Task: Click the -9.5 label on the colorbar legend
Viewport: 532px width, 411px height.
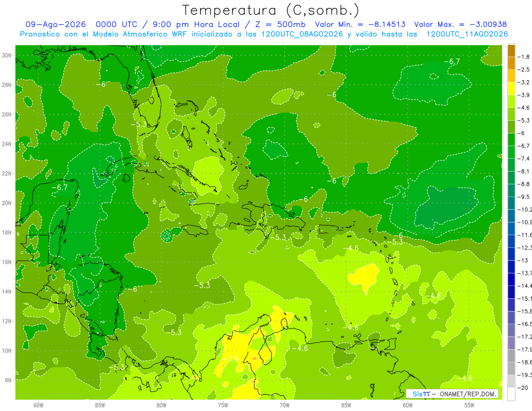Action: coord(524,197)
